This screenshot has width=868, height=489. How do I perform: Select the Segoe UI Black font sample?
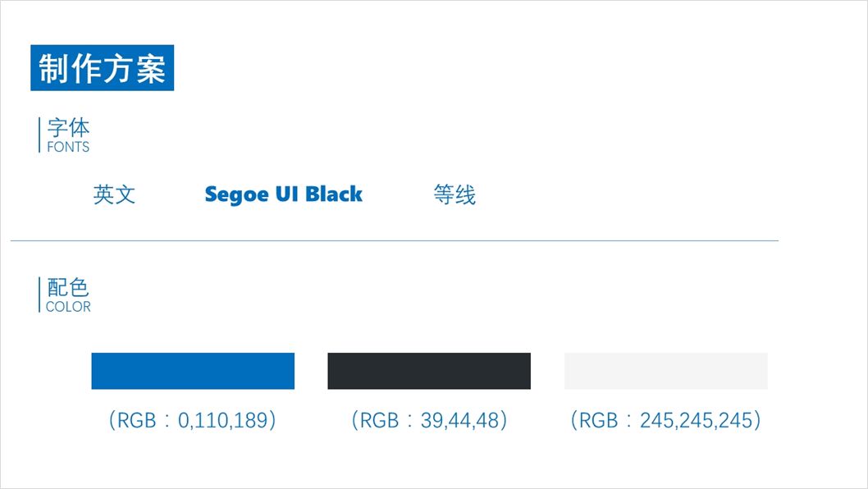[x=283, y=194]
